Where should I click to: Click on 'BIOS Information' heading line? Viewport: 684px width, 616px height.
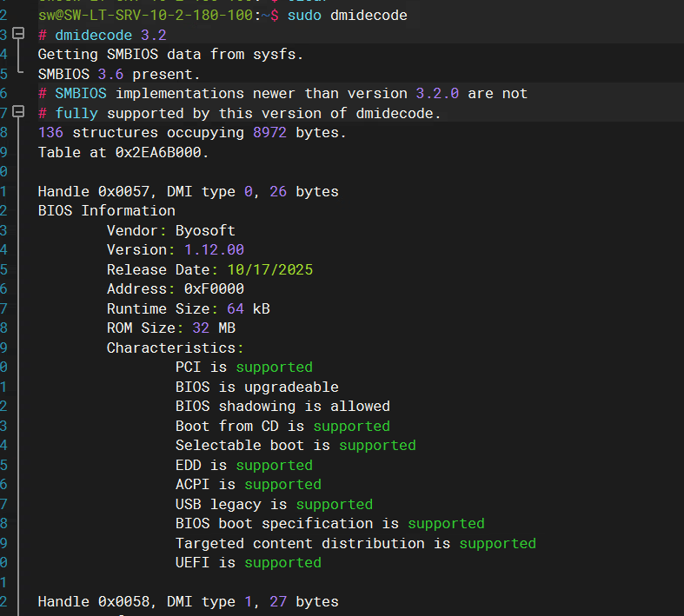coord(106,210)
